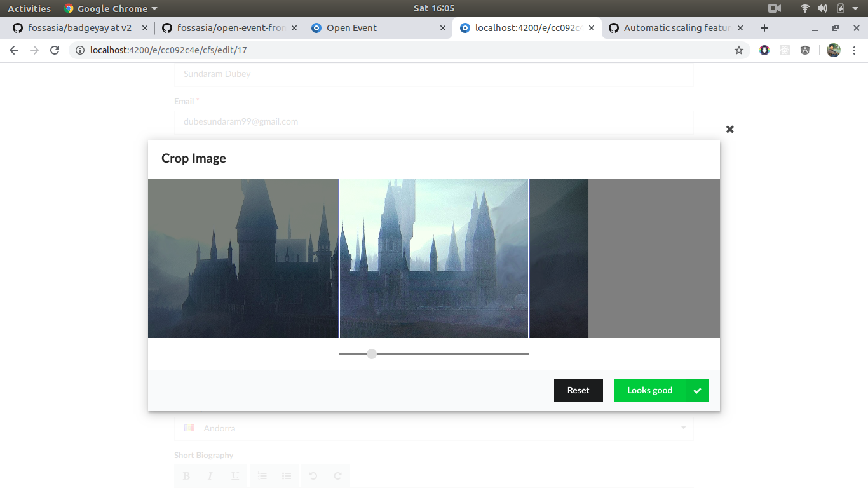Click the Angular extension icon
Image resolution: width=868 pixels, height=488 pixels.
point(805,50)
